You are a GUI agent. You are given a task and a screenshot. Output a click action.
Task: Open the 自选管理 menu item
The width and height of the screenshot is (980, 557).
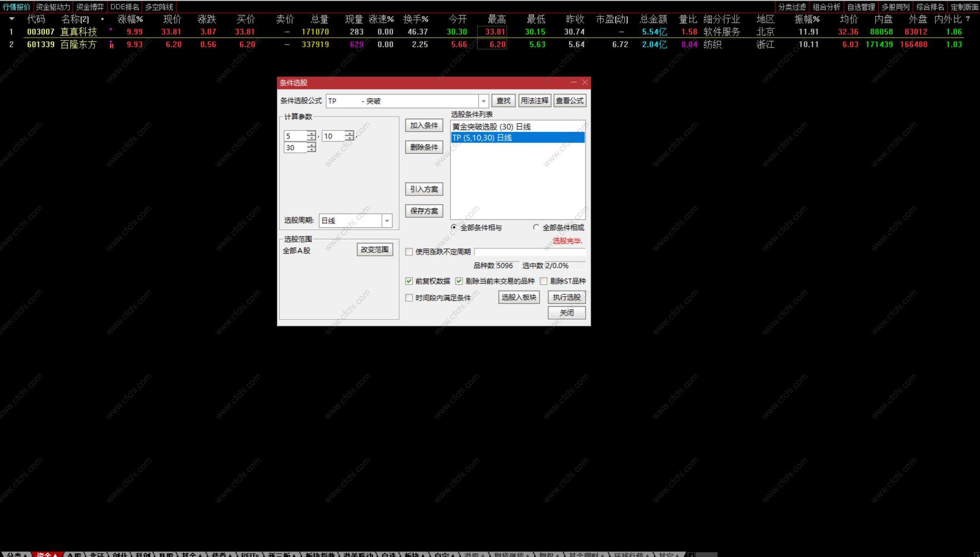coord(861,7)
